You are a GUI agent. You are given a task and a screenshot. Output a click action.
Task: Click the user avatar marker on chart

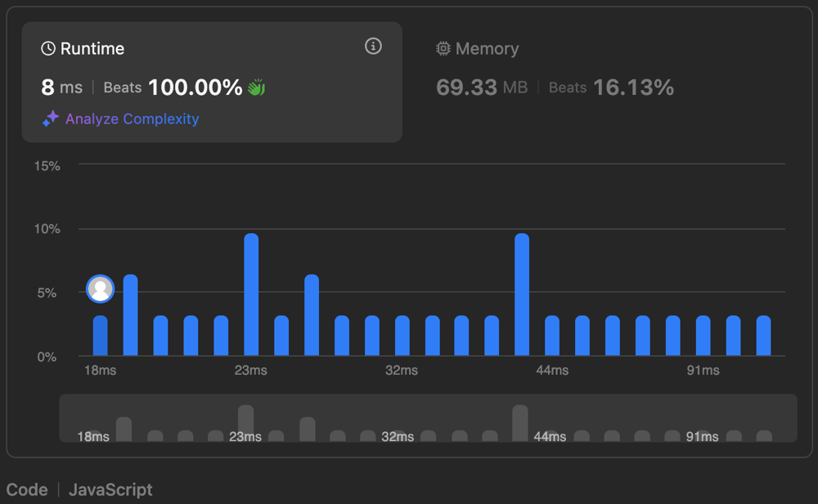pyautogui.click(x=100, y=289)
